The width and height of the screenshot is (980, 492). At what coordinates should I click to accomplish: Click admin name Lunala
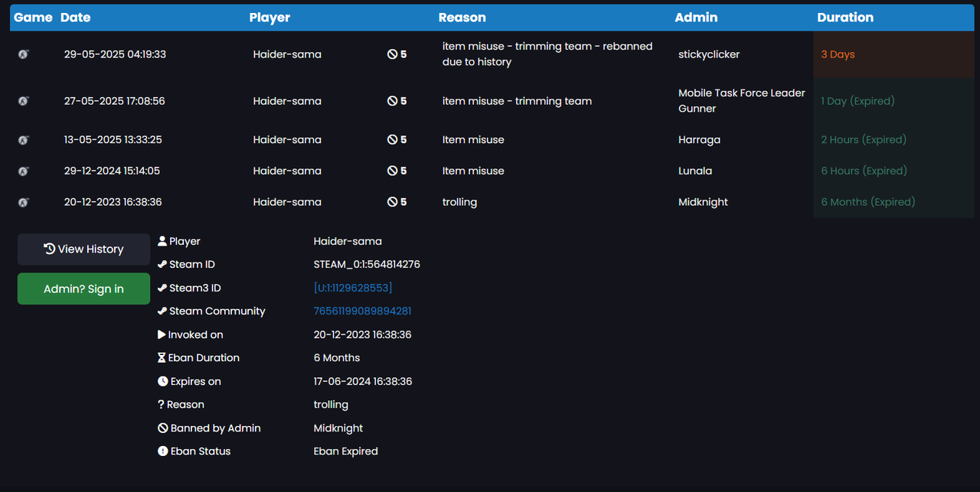click(695, 171)
